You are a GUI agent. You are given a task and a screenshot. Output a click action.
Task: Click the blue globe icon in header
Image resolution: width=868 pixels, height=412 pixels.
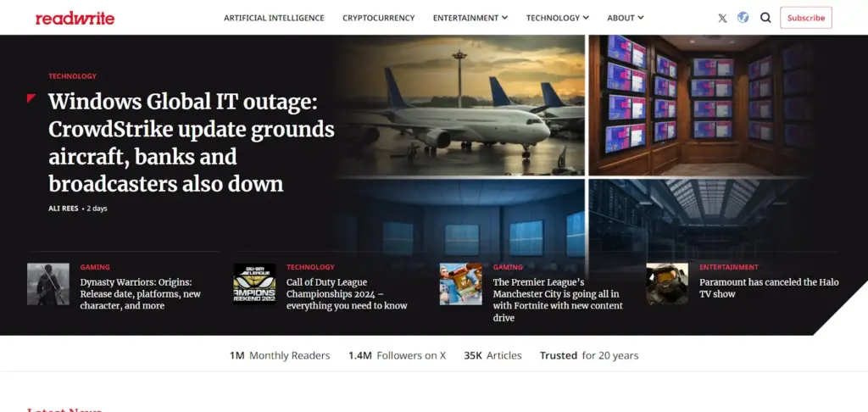point(743,18)
